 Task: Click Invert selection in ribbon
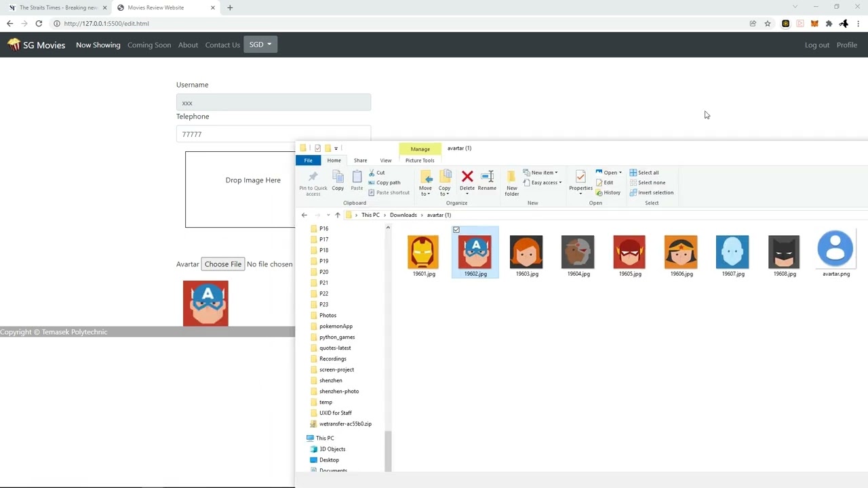[651, 192]
